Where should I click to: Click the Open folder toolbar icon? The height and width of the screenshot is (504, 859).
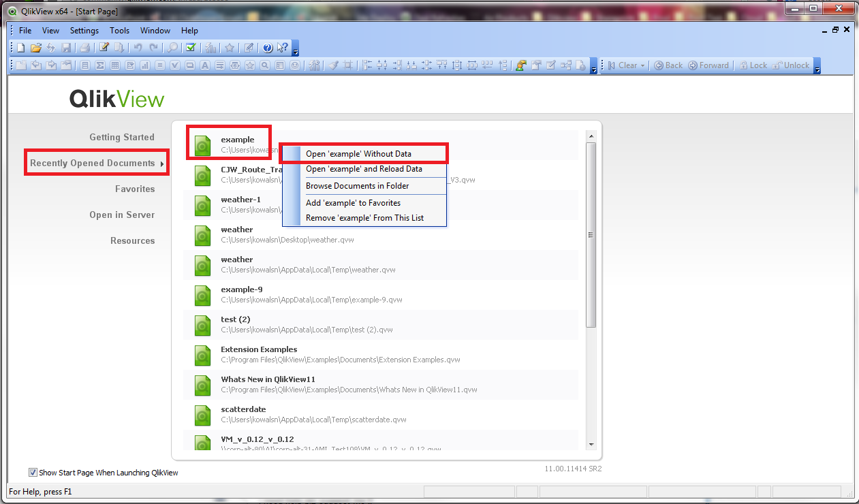(36, 48)
